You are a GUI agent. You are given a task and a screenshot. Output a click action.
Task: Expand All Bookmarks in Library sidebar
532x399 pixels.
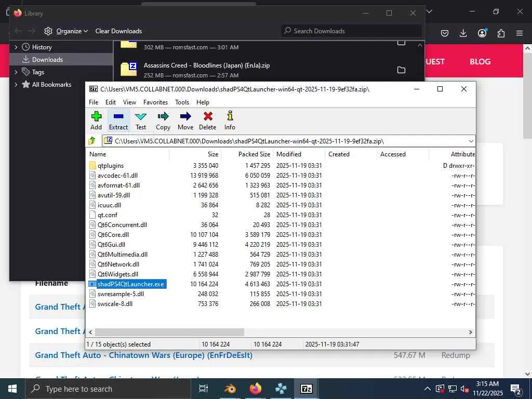click(x=16, y=85)
